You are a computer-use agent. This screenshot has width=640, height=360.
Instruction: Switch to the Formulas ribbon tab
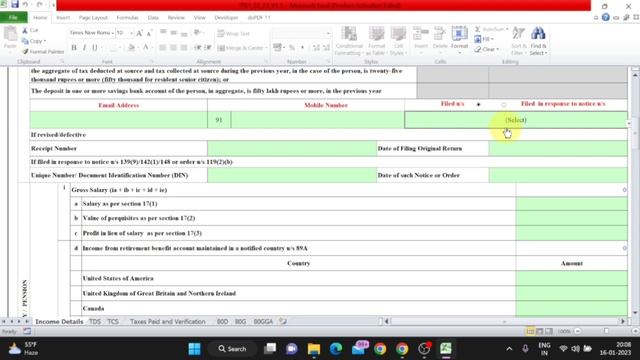pos(127,18)
